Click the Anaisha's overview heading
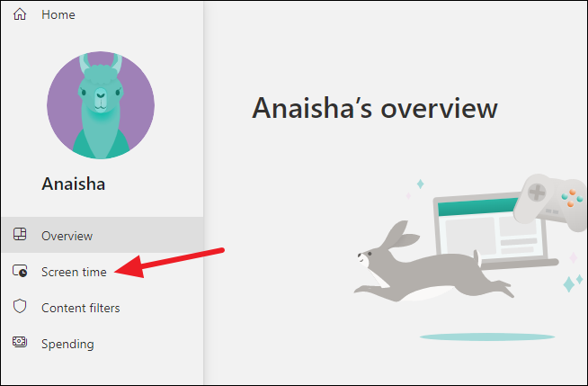This screenshot has width=588, height=386. 375,108
